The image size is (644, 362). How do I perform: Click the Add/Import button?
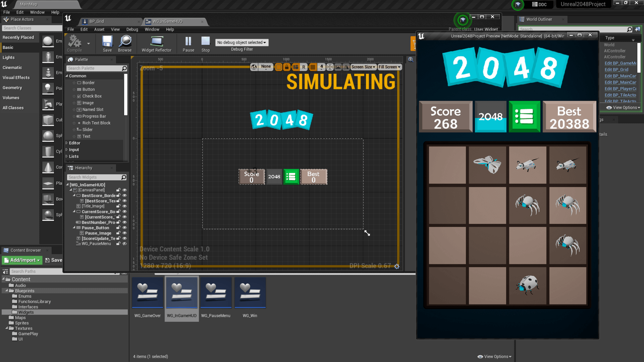pyautogui.click(x=22, y=260)
